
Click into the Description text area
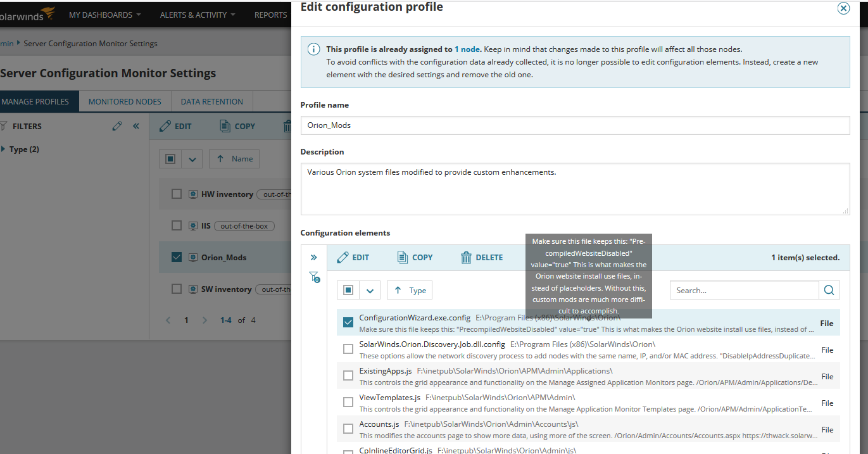575,189
